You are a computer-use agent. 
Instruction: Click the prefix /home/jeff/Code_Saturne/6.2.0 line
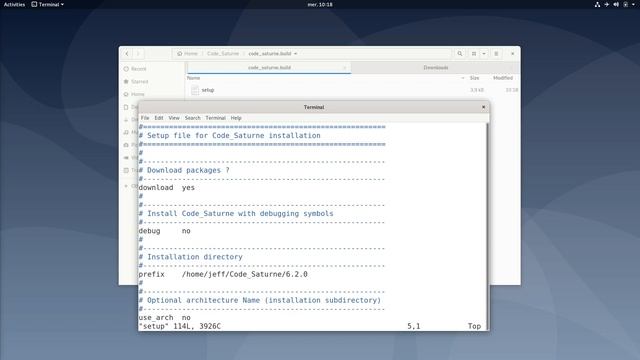point(223,274)
